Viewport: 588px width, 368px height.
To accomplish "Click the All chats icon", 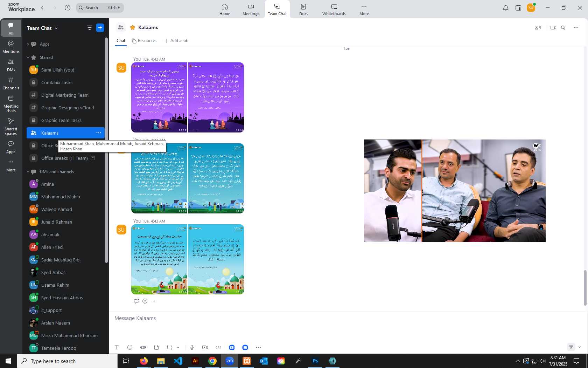I will point(11,28).
